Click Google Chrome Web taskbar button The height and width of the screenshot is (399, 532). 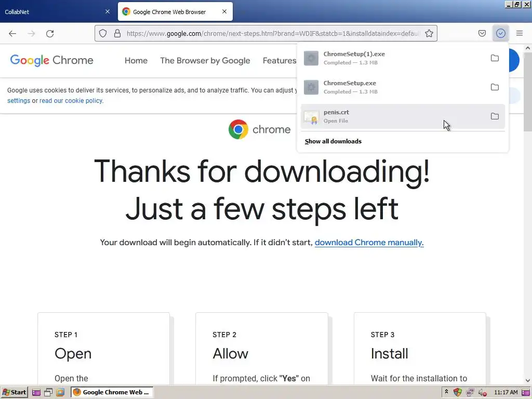click(112, 392)
